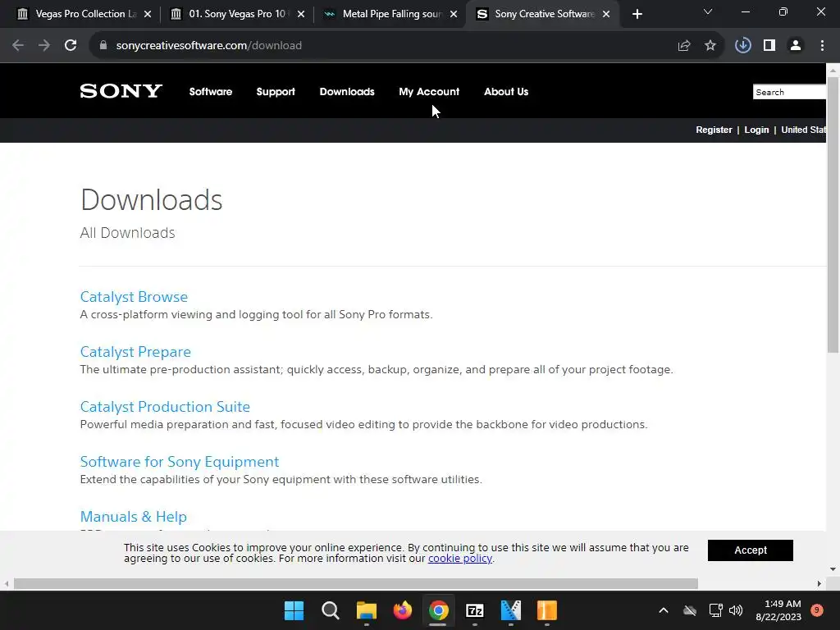Open Manuals & Help link
Screen dimensions: 840x630
[134, 517]
